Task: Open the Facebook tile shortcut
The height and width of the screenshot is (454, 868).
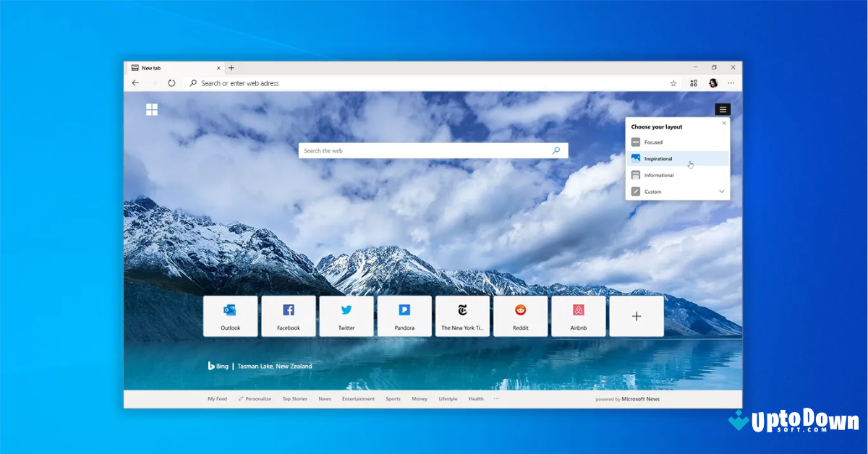Action: point(288,316)
